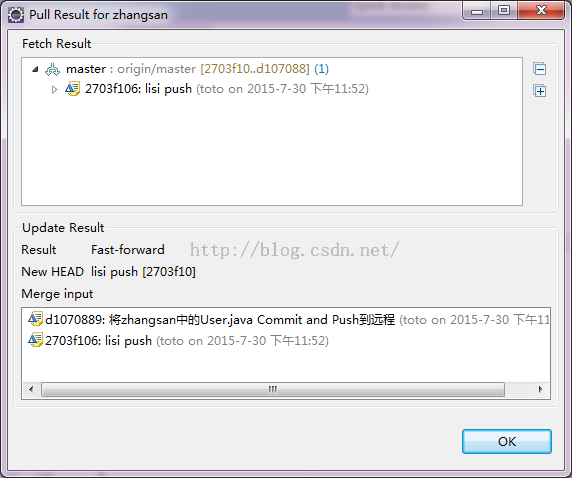572x478 pixels.
Task: Collapse the master branch tree node
Action: pyautogui.click(x=35, y=69)
